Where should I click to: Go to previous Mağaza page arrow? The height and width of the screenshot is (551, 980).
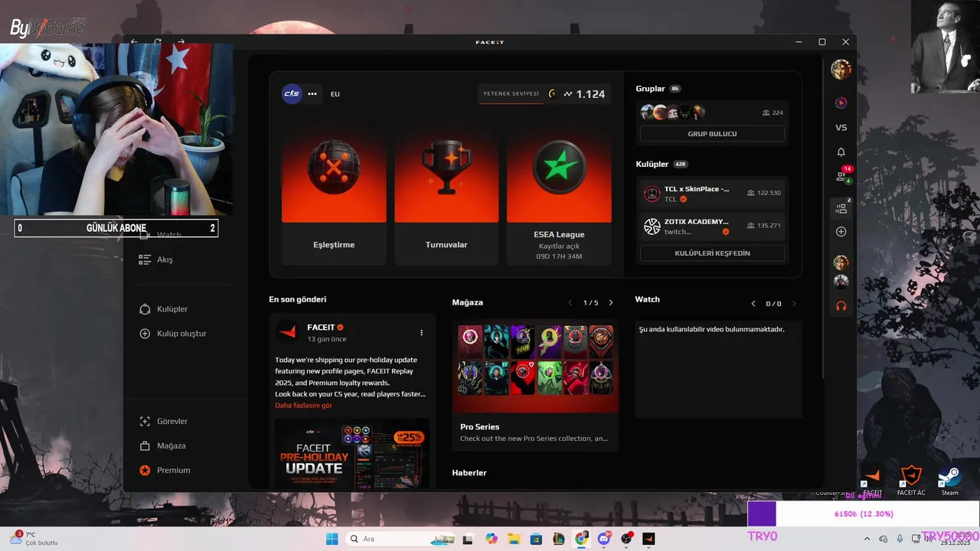tap(570, 303)
